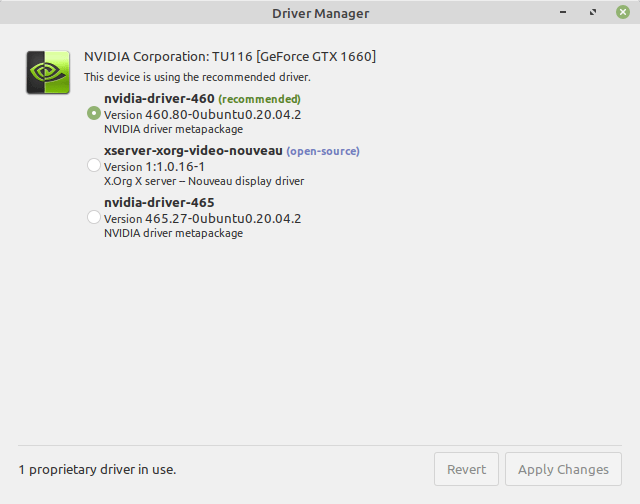Click the purple (open-source) label
640x504 pixels.
tap(323, 151)
